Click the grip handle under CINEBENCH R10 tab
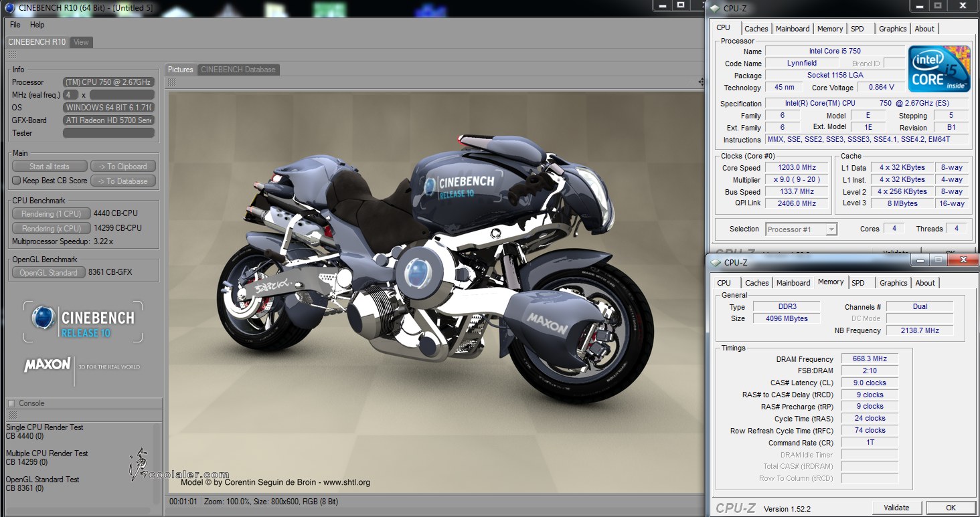 12,54
